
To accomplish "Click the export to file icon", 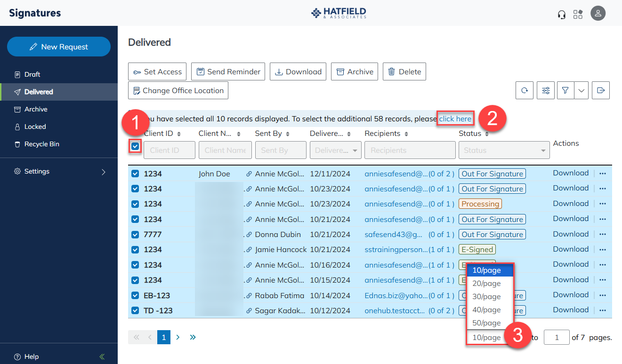I will tap(601, 90).
